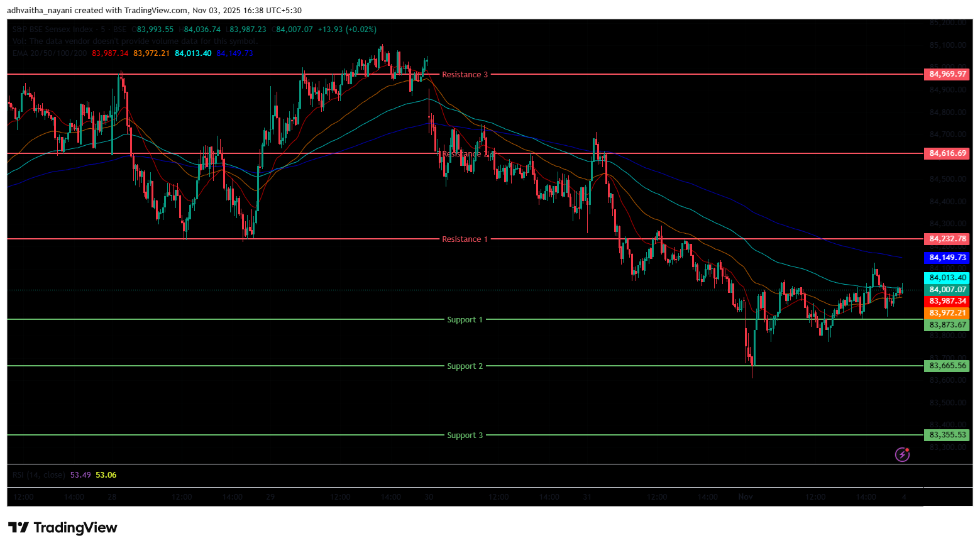Click the orange 83,972.21 EMA price tag
The image size is (980, 548).
[x=947, y=313]
